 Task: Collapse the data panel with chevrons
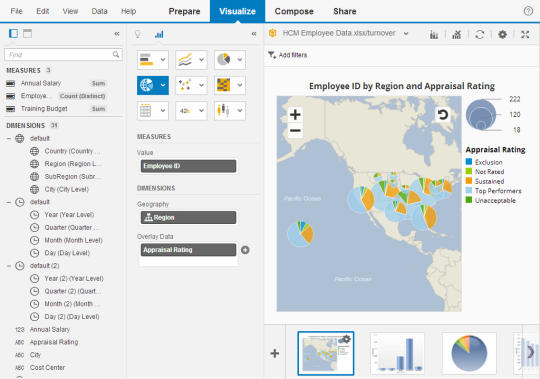(x=117, y=34)
